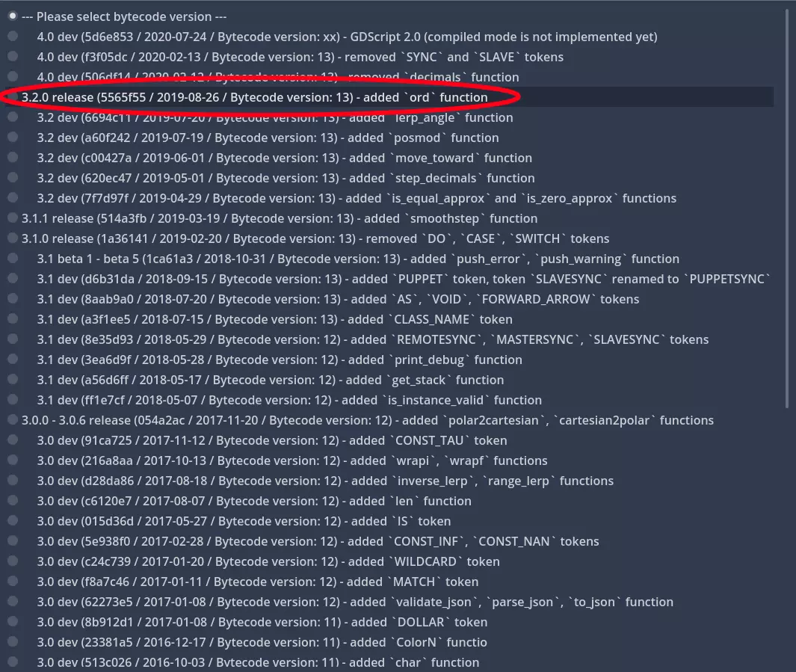
Task: Select 3.1 dev 8aab9a0 added AS, VOID tokens
Action: tap(390, 299)
